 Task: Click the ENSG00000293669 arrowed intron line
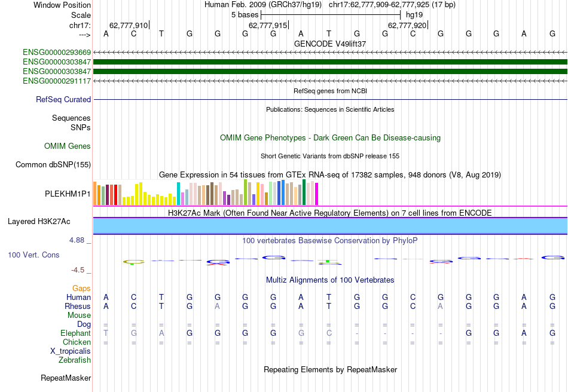(330, 52)
